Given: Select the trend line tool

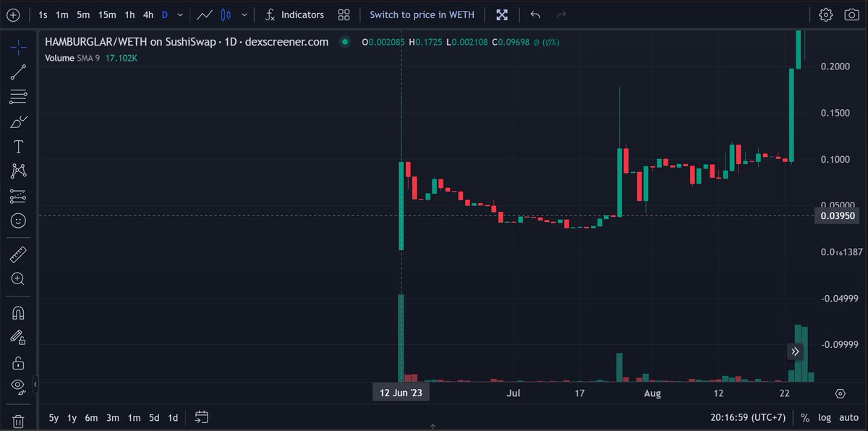Looking at the screenshot, I should [x=19, y=72].
